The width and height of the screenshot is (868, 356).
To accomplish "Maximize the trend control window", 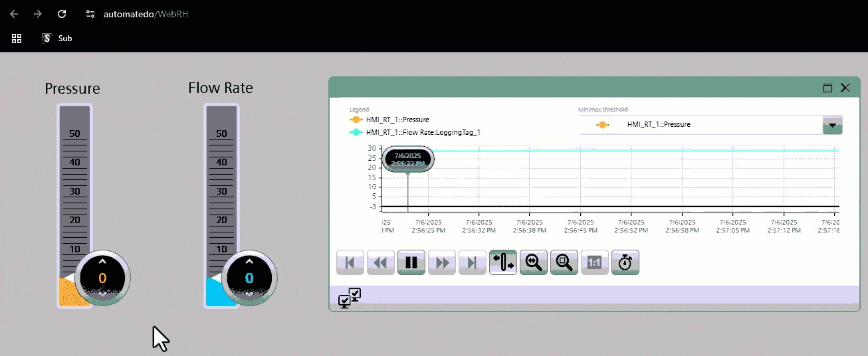I will pyautogui.click(x=827, y=88).
